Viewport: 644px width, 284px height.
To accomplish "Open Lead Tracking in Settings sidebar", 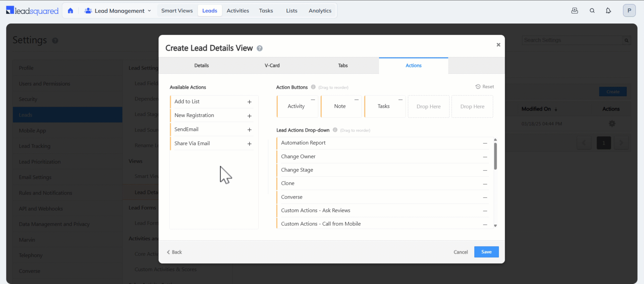I will click(67, 146).
